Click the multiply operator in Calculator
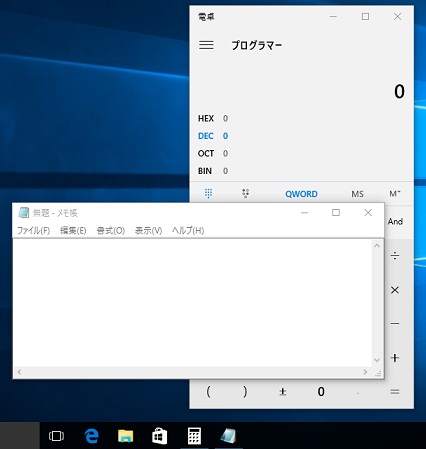Viewport: 426px width, 449px height. (x=395, y=290)
